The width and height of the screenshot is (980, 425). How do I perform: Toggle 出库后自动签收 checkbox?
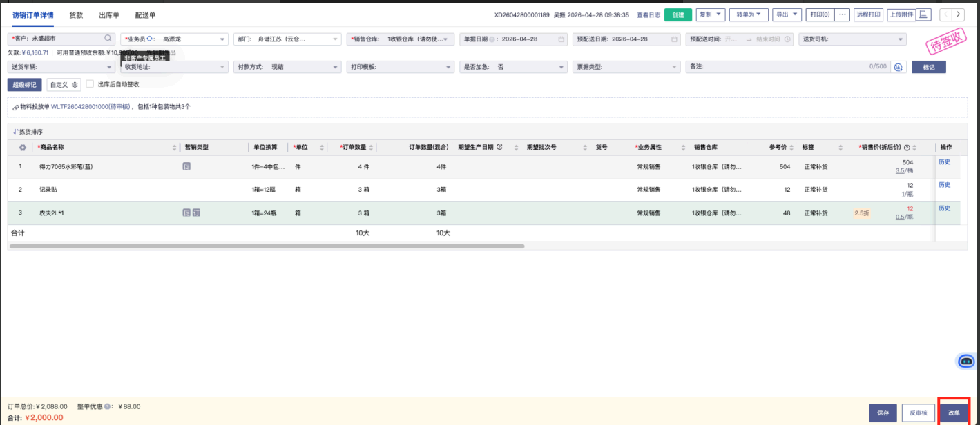[90, 83]
